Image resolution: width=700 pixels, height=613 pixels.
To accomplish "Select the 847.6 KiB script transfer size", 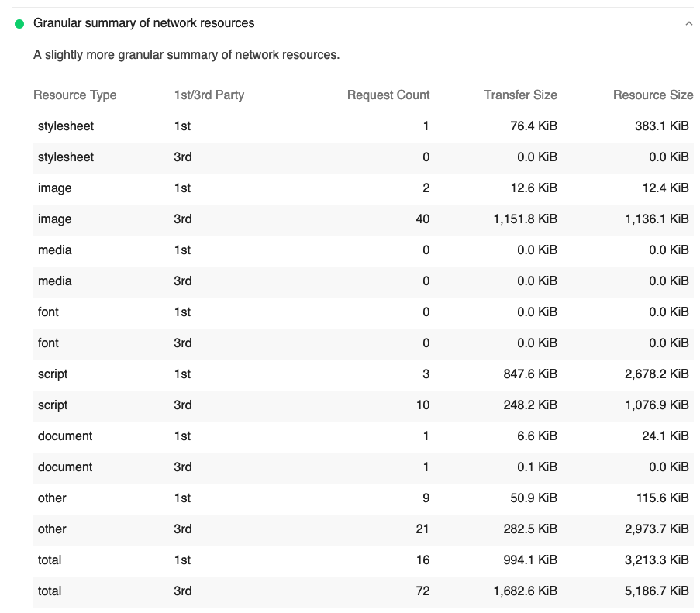I will [x=530, y=374].
